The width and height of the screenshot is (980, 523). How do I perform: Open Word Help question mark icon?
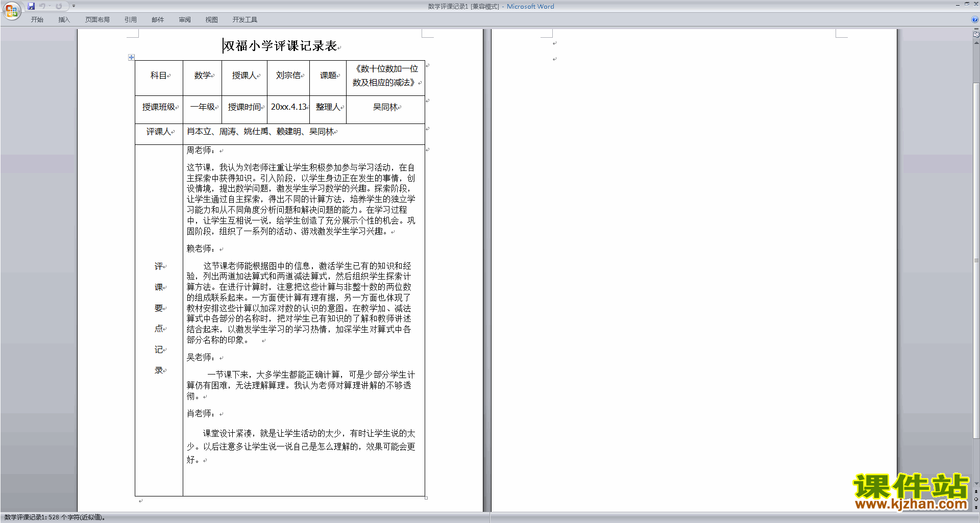(975, 19)
